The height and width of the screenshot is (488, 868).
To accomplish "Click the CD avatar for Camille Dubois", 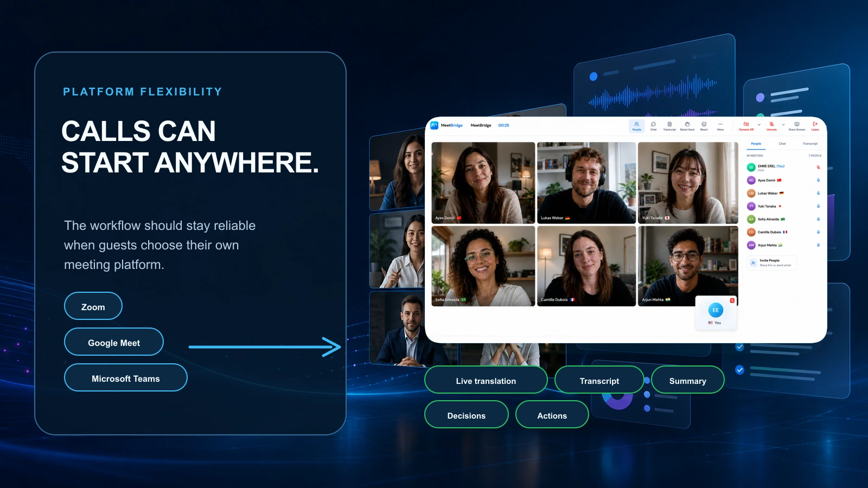I will (751, 232).
